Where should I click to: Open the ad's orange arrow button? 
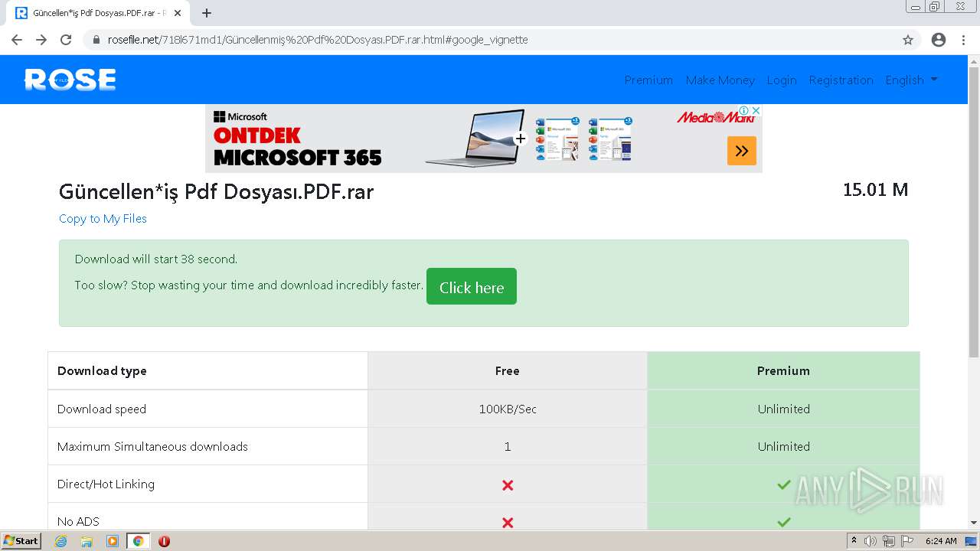point(741,151)
